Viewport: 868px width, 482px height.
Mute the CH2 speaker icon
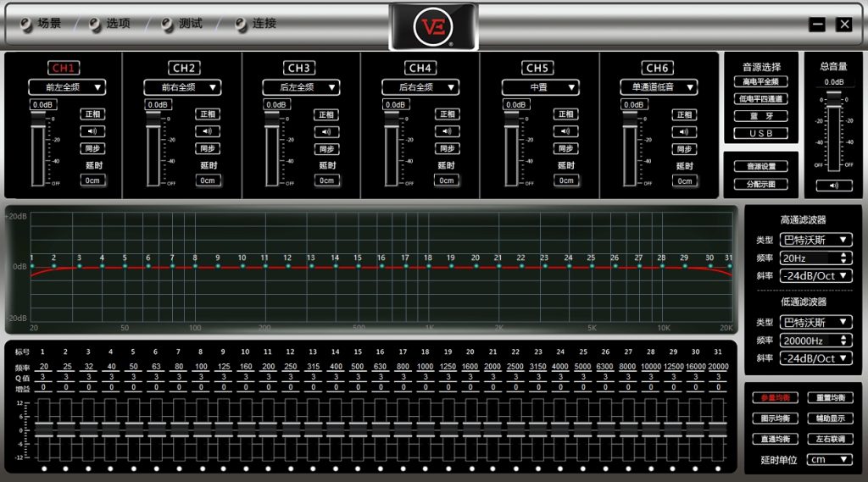coord(208,131)
